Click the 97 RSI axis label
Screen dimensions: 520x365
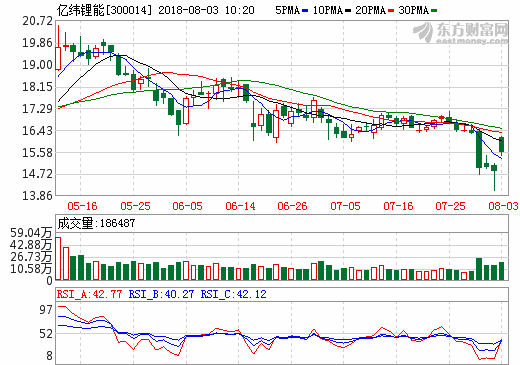coord(46,310)
